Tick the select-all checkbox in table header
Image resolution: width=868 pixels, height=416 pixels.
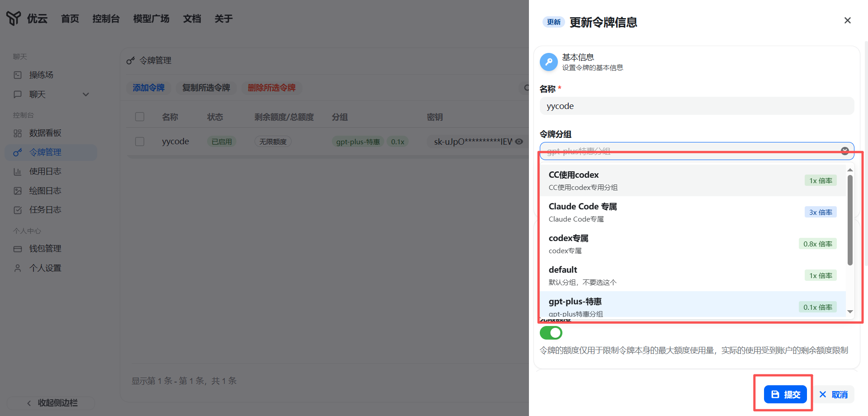pyautogui.click(x=140, y=117)
